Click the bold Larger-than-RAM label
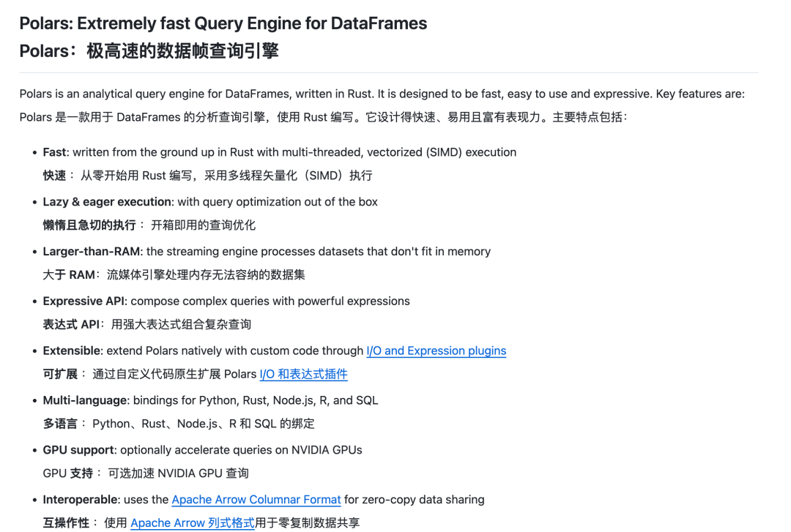Screen dimensions: 791x532 coord(92,252)
